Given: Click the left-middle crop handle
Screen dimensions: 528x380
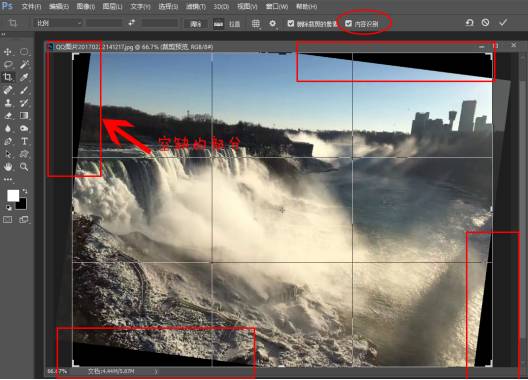Looking at the screenshot, I should (73, 209).
